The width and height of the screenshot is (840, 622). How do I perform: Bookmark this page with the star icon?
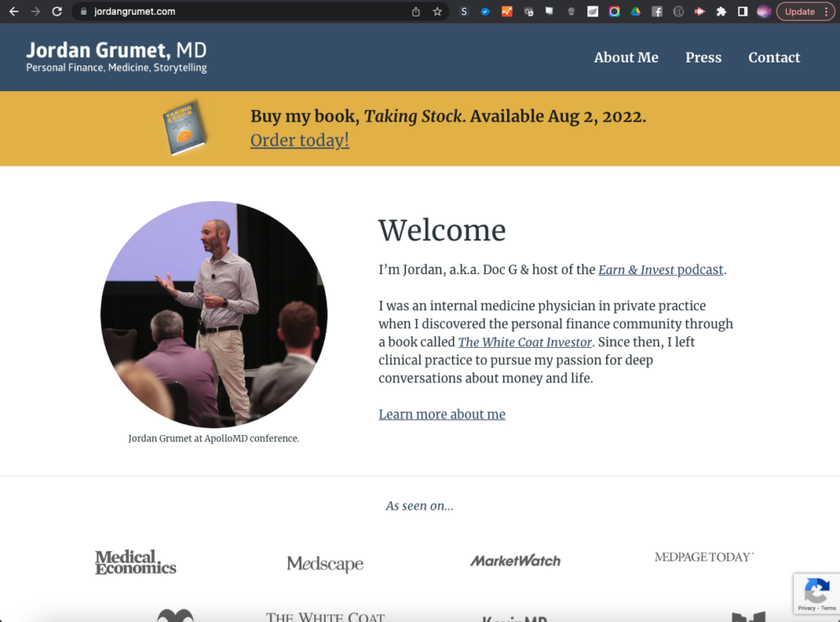click(x=437, y=11)
